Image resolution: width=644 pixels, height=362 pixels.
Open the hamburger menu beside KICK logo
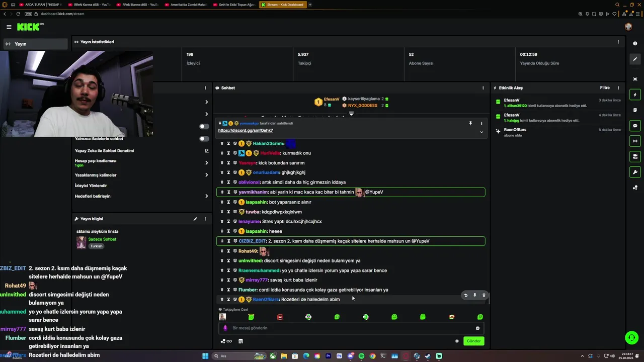point(9,27)
